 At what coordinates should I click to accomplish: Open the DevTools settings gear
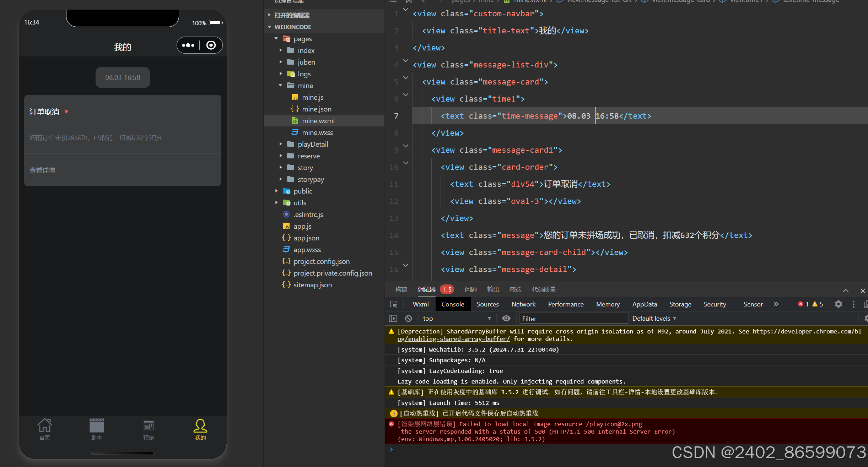pos(838,304)
